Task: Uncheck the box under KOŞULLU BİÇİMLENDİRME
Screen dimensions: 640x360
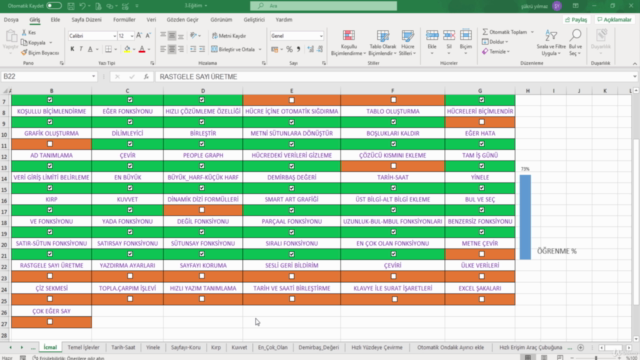Action: pyautogui.click(x=50, y=122)
